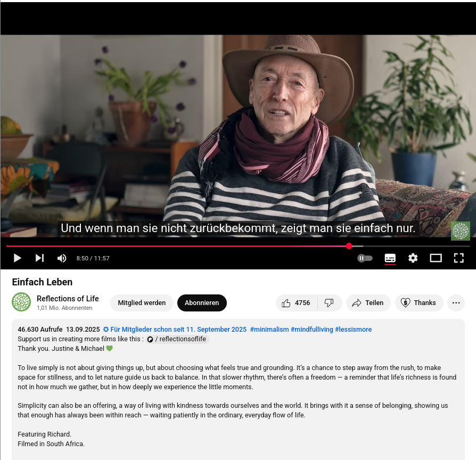Toggle subtitles button off
476x460 pixels.
(x=390, y=258)
